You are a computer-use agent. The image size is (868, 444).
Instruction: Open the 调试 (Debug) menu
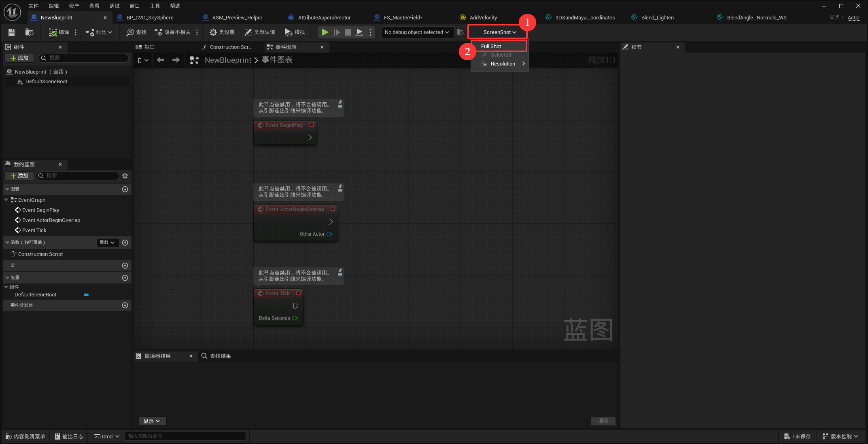[115, 6]
